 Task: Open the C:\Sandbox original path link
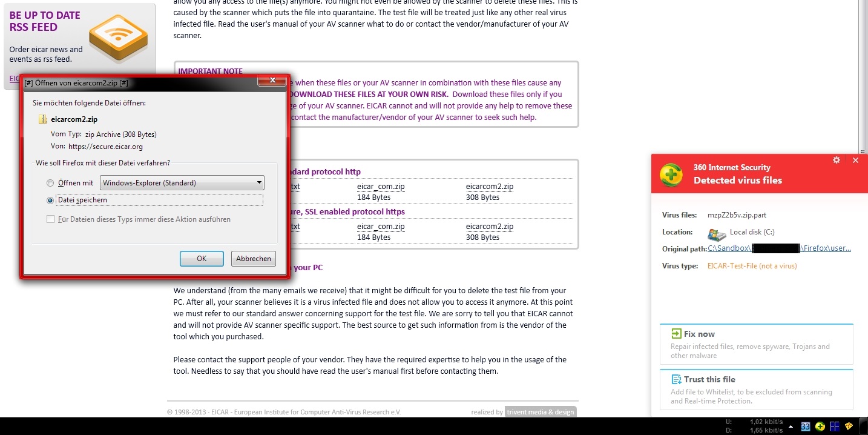779,248
